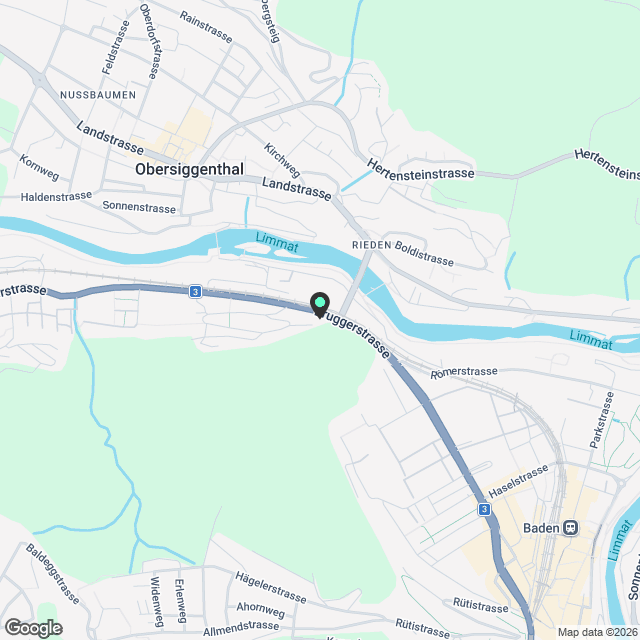Click the Hägelerstrasse street label
The height and width of the screenshot is (640, 640).
pyautogui.click(x=271, y=588)
